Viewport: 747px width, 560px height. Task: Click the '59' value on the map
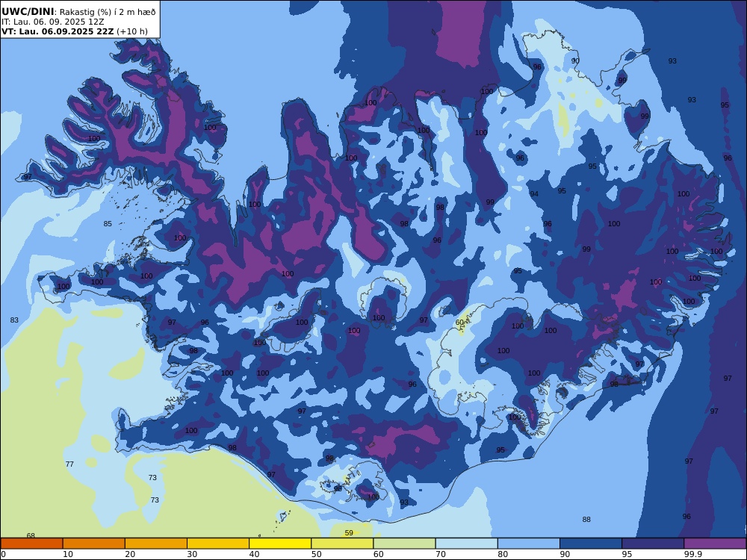[x=349, y=533]
